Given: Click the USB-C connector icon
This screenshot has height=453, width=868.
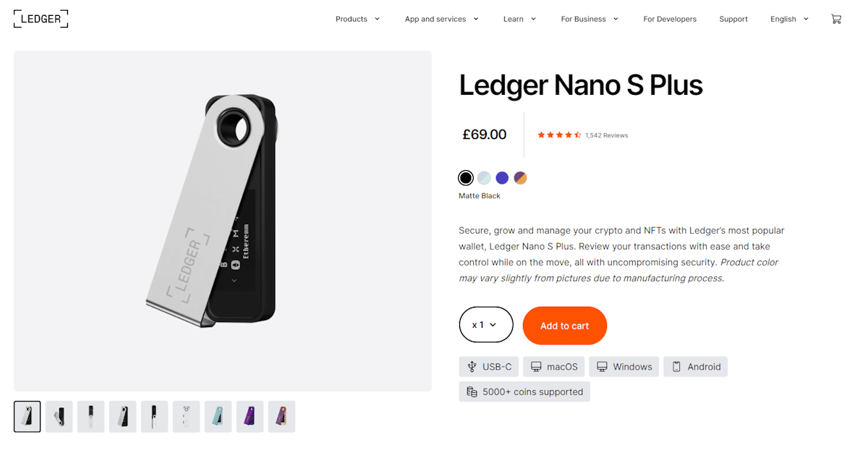Looking at the screenshot, I should point(472,367).
